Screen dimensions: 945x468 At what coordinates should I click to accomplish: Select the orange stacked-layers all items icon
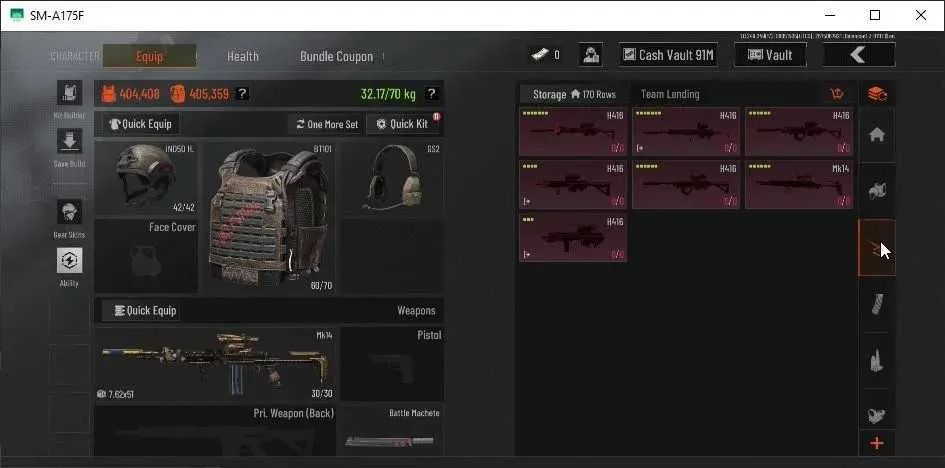(x=877, y=95)
